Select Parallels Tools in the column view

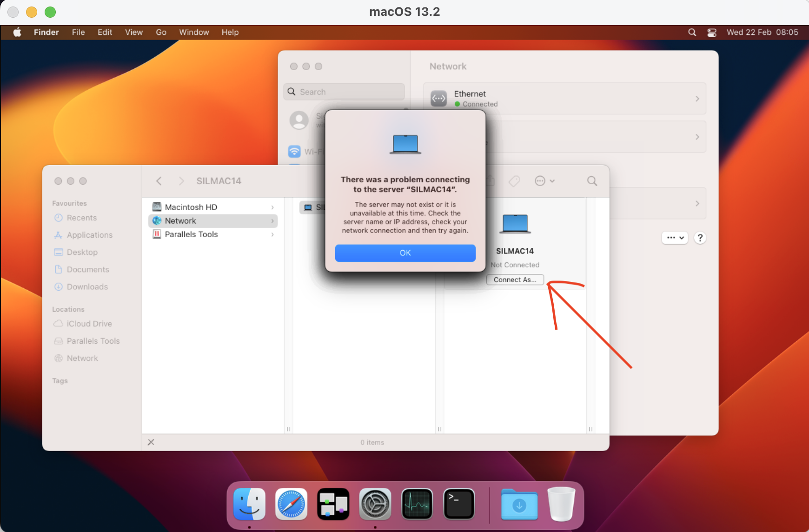coord(213,234)
